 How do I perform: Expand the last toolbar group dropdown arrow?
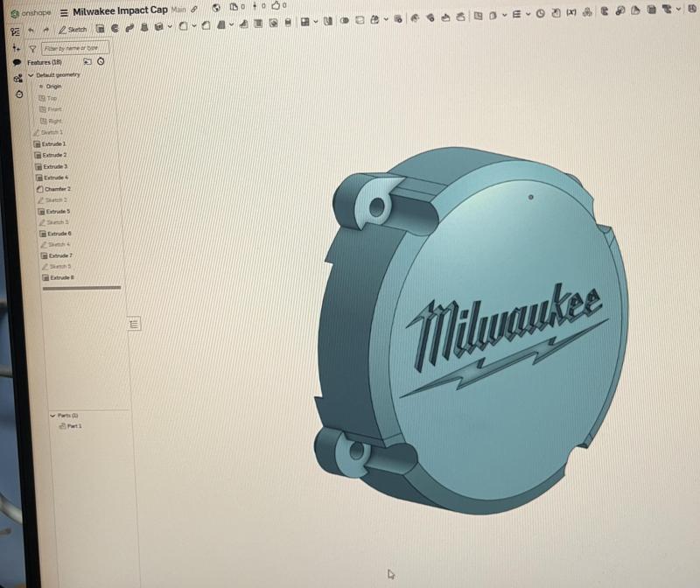(679, 9)
